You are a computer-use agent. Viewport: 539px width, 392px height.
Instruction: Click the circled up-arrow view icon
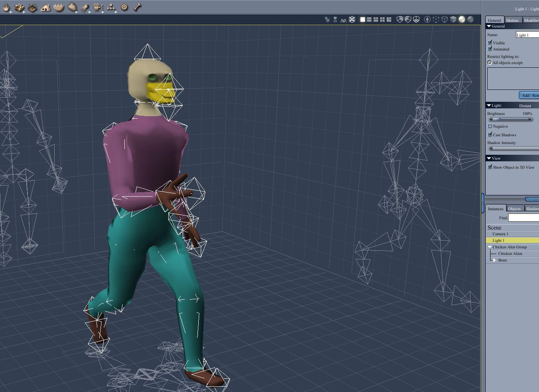pyautogui.click(x=427, y=19)
